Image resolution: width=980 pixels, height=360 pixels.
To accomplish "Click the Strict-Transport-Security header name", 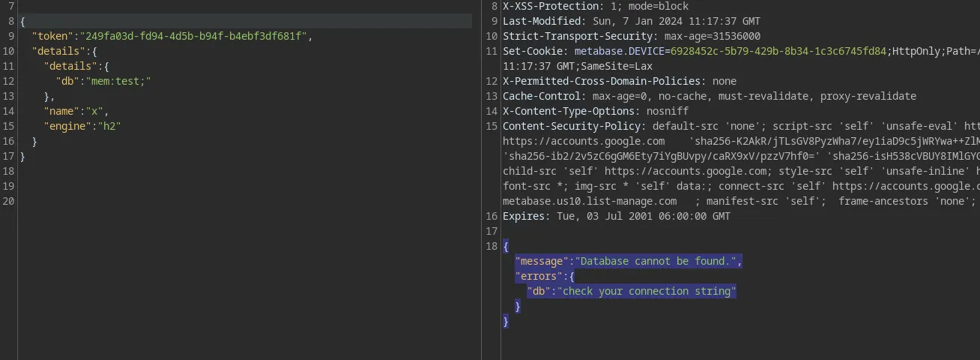I will coord(575,36).
